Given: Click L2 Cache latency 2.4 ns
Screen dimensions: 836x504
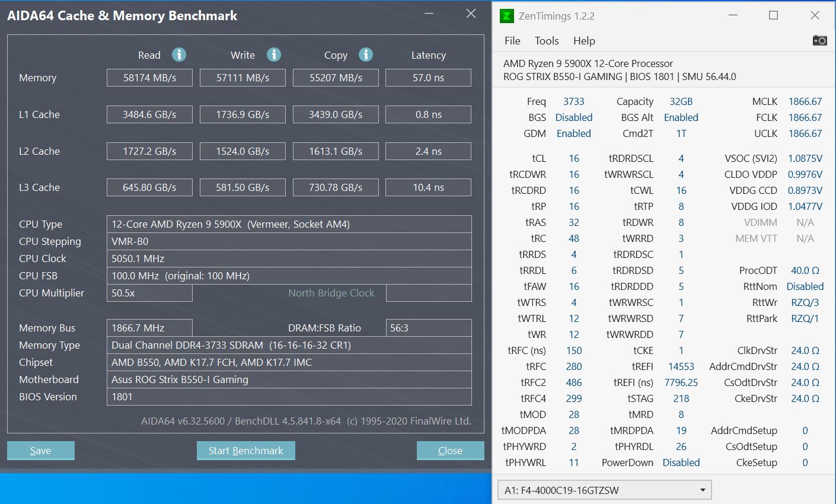Looking at the screenshot, I should [429, 151].
